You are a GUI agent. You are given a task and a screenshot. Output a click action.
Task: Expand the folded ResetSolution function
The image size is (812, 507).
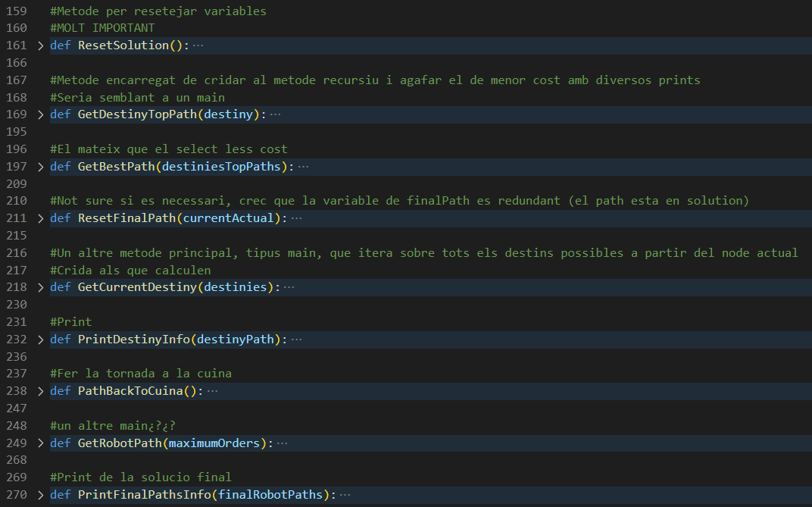tap(41, 45)
